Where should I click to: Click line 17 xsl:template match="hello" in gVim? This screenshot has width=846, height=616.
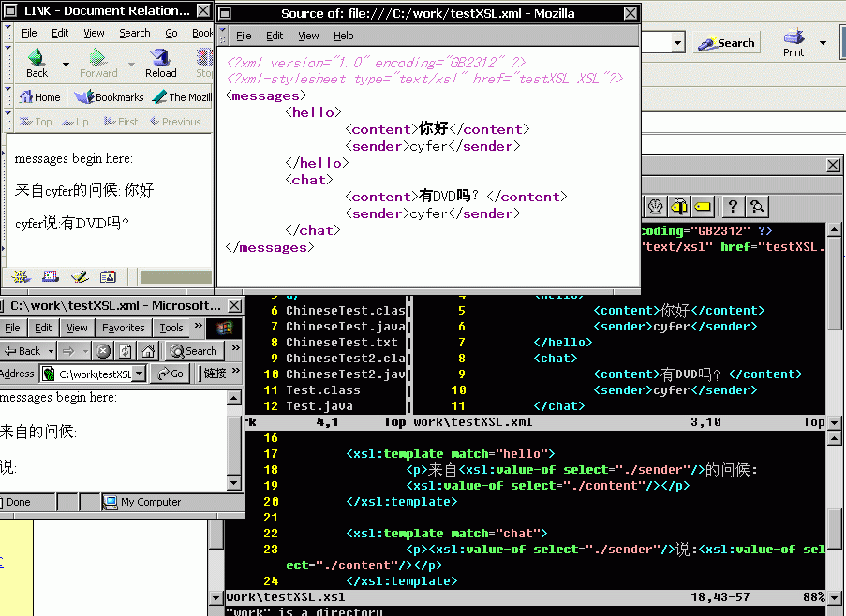[x=450, y=454]
